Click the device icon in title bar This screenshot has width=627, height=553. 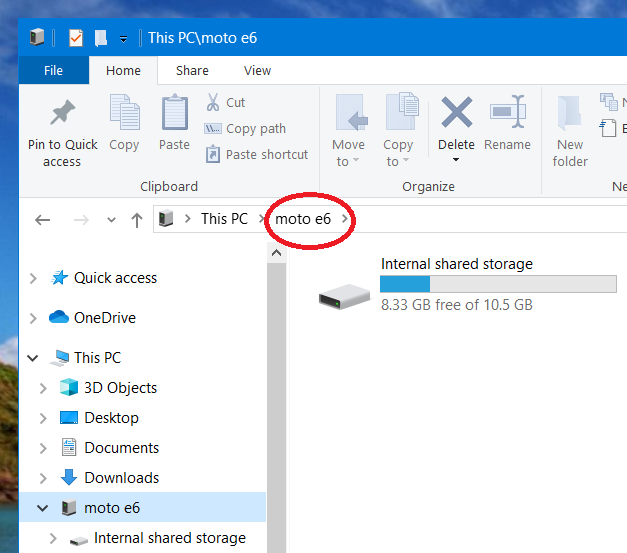click(37, 37)
